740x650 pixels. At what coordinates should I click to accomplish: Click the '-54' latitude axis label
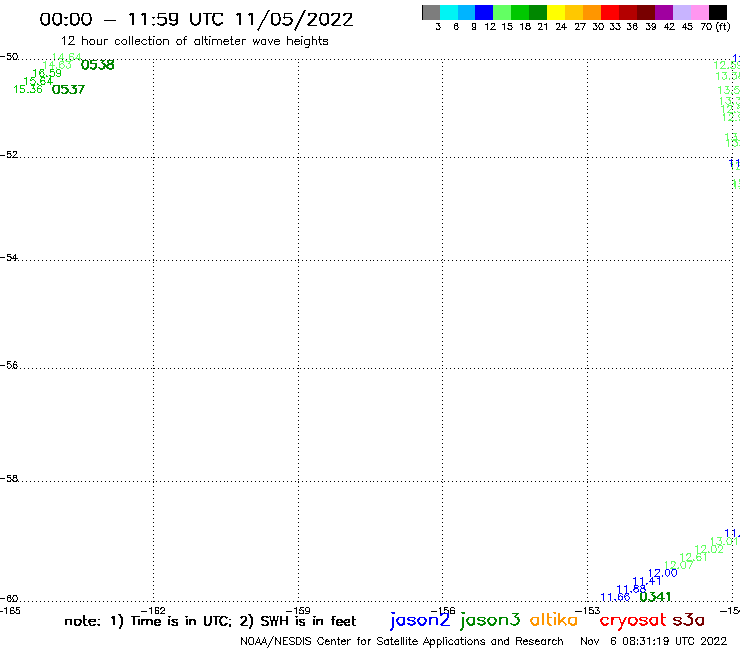tap(9, 258)
